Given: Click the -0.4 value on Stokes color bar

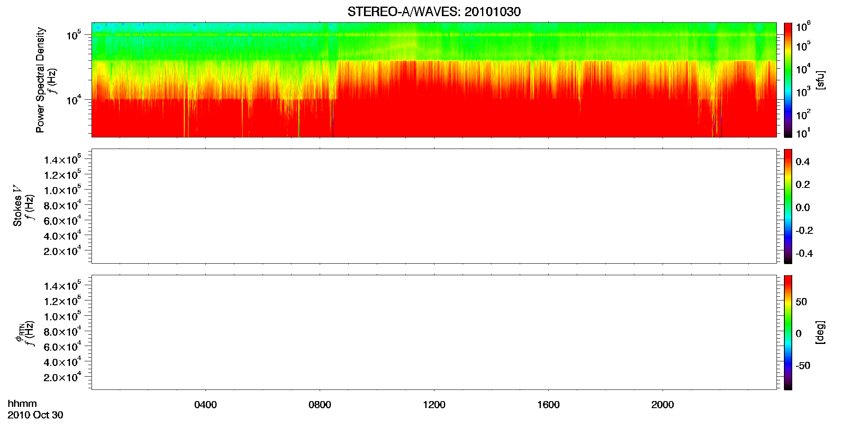Looking at the screenshot, I should click(804, 254).
